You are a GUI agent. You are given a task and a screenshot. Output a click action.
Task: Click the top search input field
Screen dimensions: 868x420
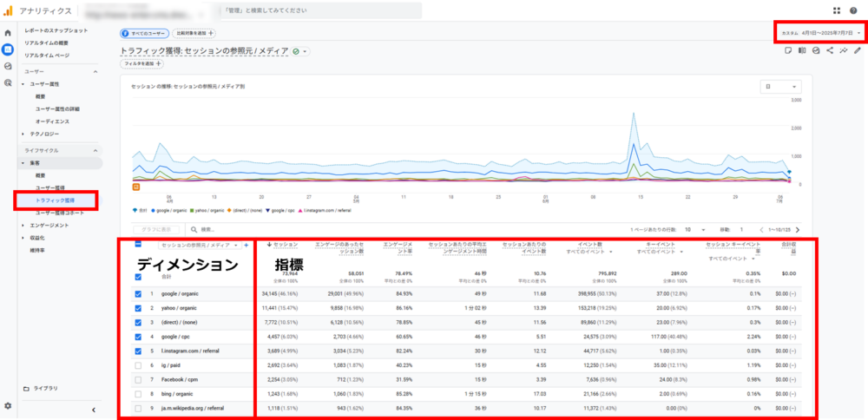click(321, 10)
